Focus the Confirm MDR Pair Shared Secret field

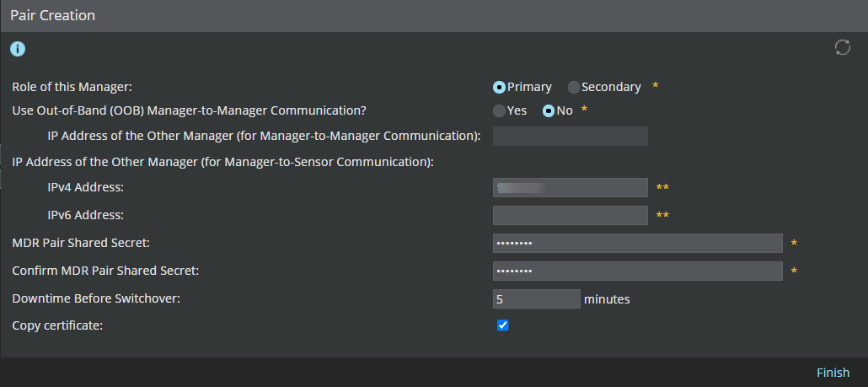pyautogui.click(x=638, y=271)
